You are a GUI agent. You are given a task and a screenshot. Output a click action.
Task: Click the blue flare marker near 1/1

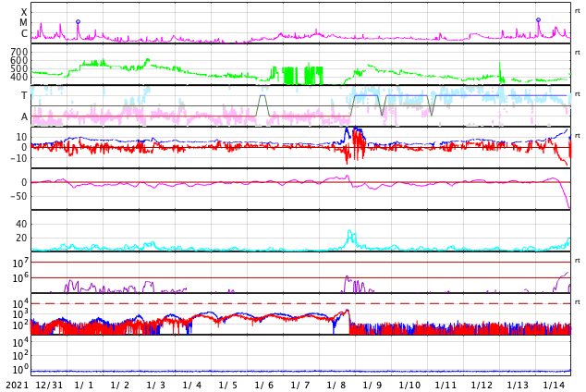click(x=79, y=21)
